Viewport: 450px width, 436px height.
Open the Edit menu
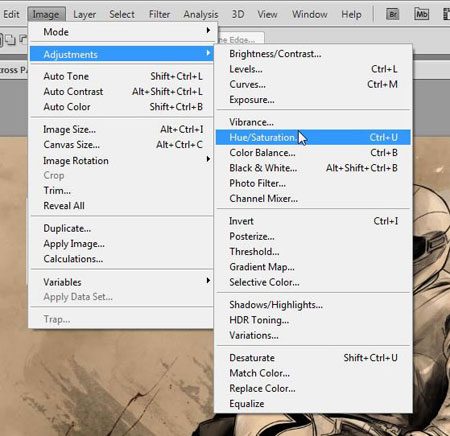11,14
